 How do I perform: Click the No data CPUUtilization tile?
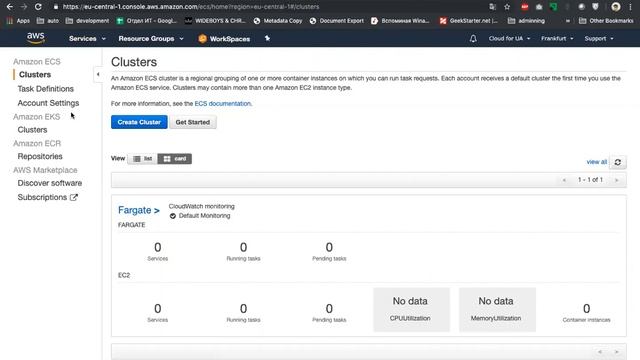tap(411, 309)
